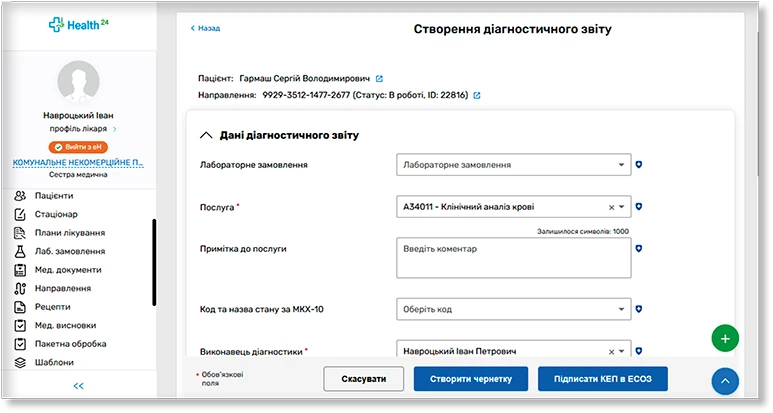
Task: Go to Шаблони menu item
Action: point(54,363)
